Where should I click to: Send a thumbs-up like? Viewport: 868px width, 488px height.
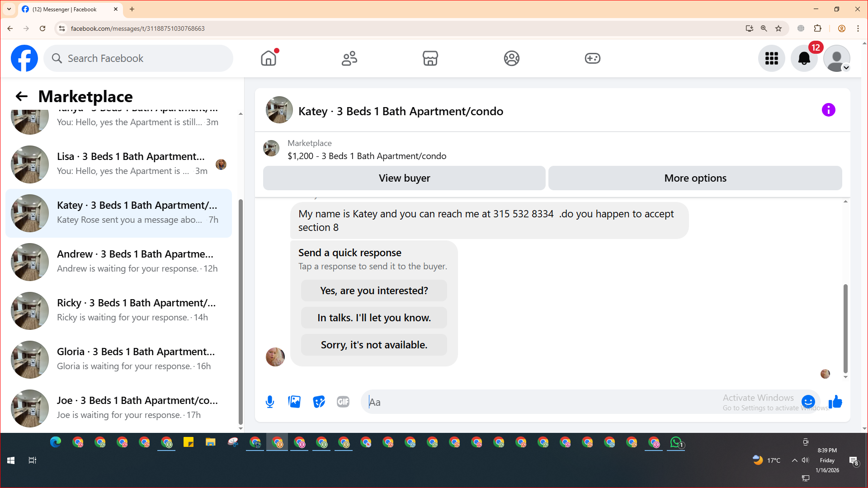pos(835,401)
